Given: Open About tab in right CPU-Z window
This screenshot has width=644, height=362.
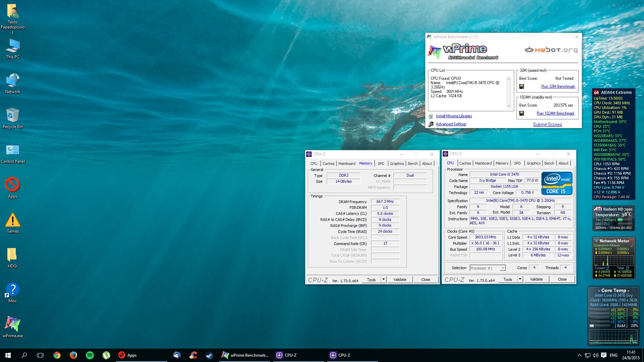Looking at the screenshot, I should point(563,163).
